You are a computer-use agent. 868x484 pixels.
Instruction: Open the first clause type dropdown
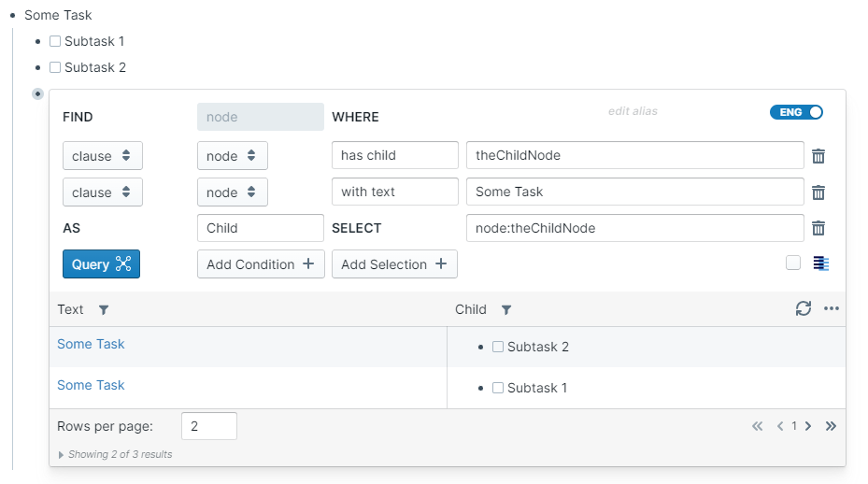pos(102,156)
